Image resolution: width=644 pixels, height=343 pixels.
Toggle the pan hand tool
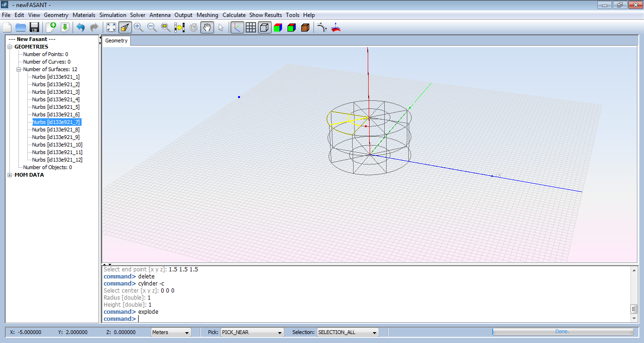pyautogui.click(x=206, y=27)
